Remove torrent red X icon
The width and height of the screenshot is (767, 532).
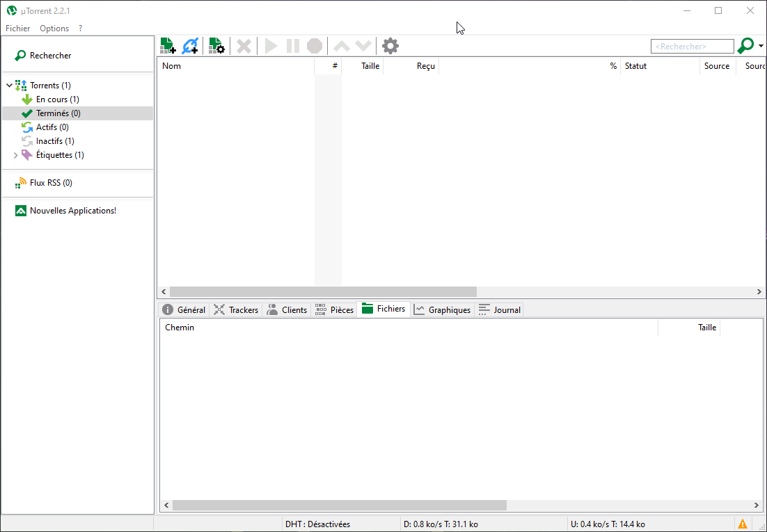click(244, 46)
